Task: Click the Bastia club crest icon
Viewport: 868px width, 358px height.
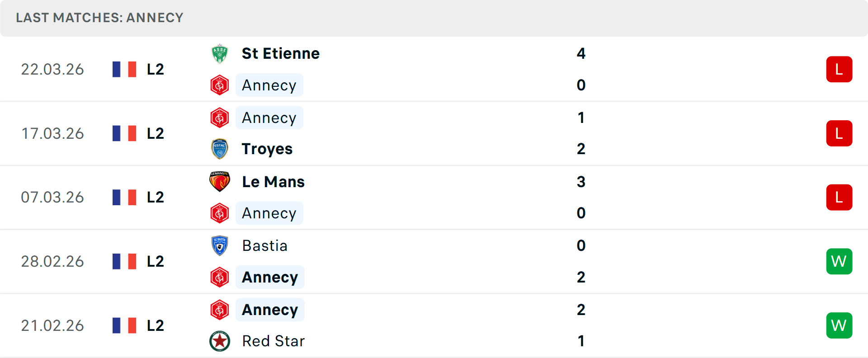Action: [x=220, y=246]
